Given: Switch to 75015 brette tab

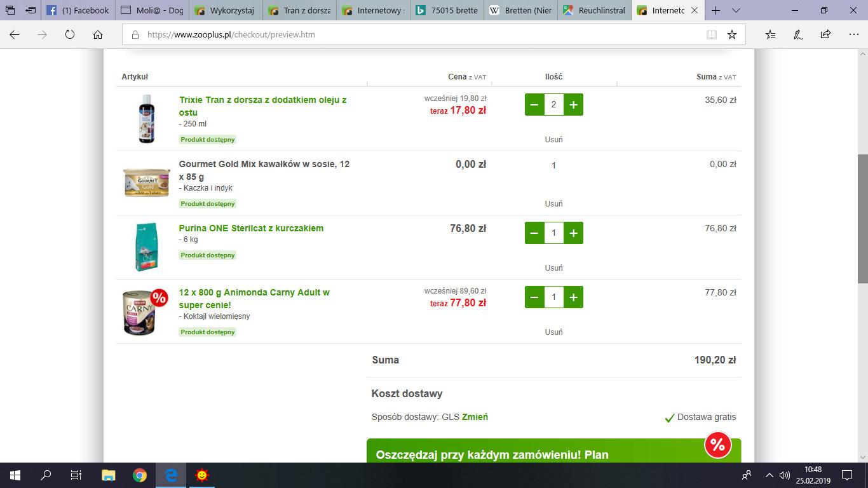Looking at the screenshot, I should coord(447,10).
